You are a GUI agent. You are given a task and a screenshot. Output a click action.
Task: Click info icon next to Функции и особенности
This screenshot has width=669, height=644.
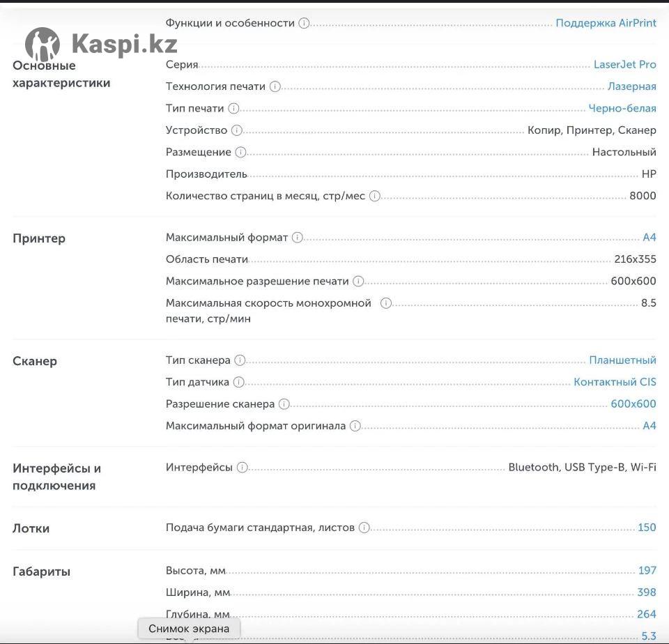pos(304,23)
